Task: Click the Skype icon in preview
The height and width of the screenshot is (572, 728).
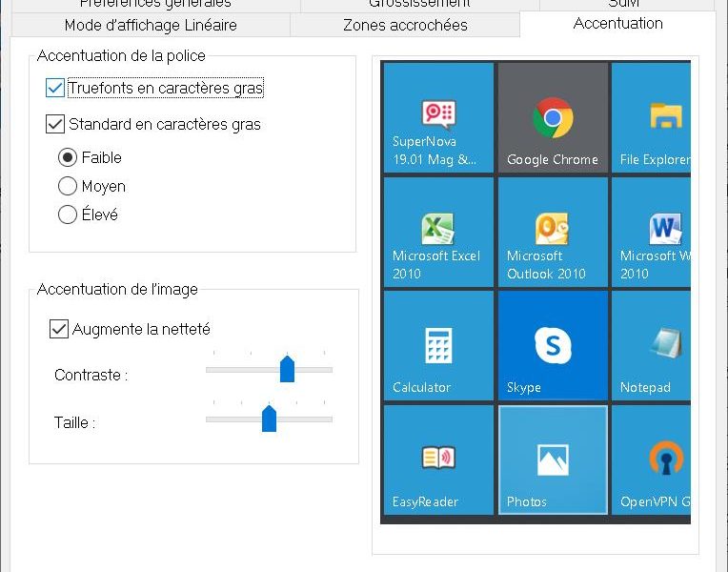Action: pyautogui.click(x=553, y=345)
